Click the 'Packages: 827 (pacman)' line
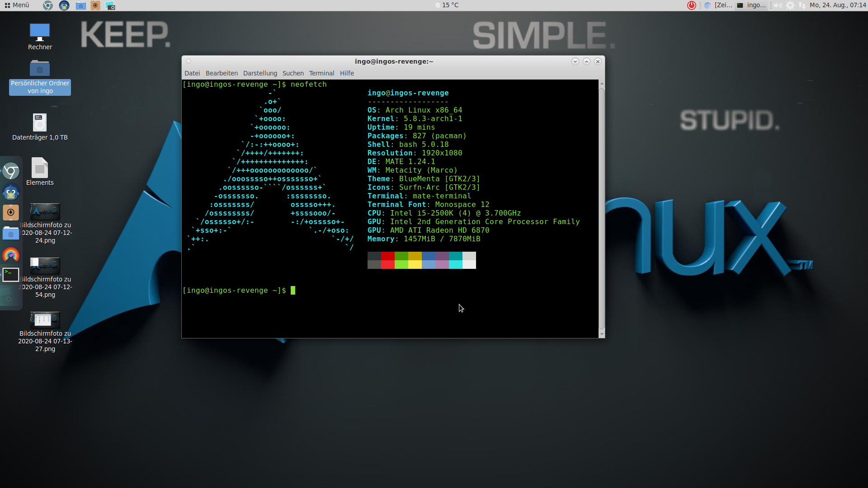Image resolution: width=868 pixels, height=488 pixels. click(x=417, y=136)
